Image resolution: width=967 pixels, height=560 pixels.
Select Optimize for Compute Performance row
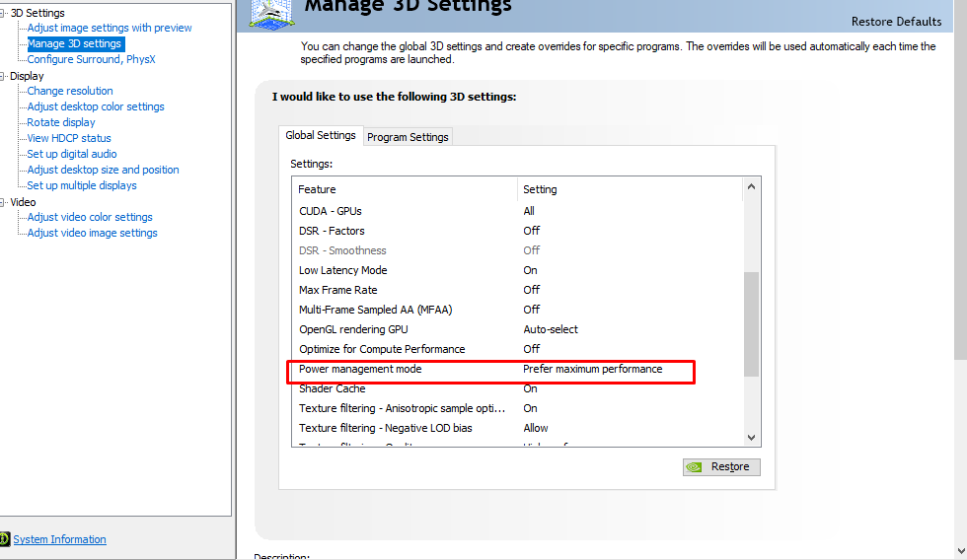pyautogui.click(x=518, y=349)
